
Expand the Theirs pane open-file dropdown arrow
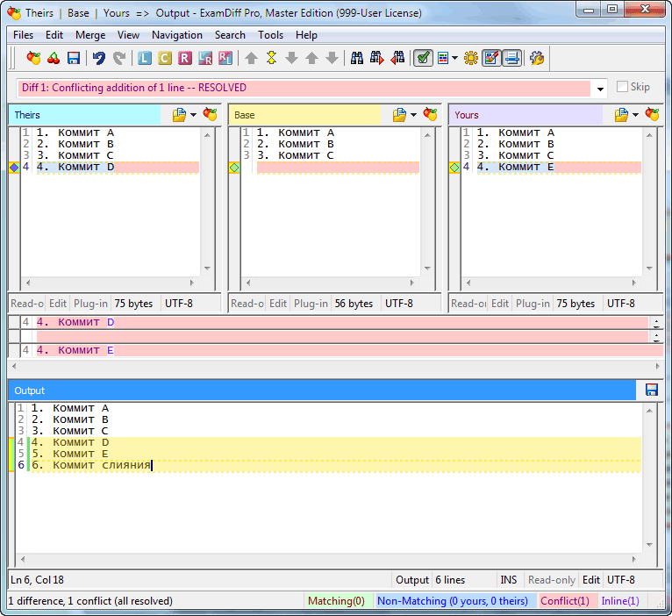coord(193,115)
